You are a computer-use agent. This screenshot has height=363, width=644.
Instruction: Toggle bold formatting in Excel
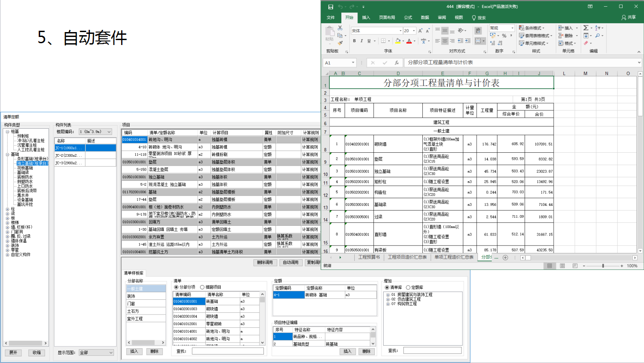coord(355,41)
